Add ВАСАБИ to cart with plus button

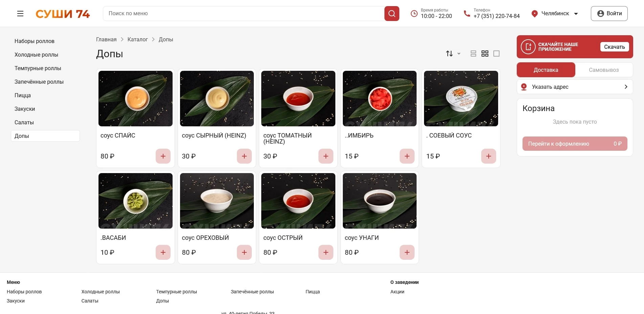pyautogui.click(x=163, y=252)
